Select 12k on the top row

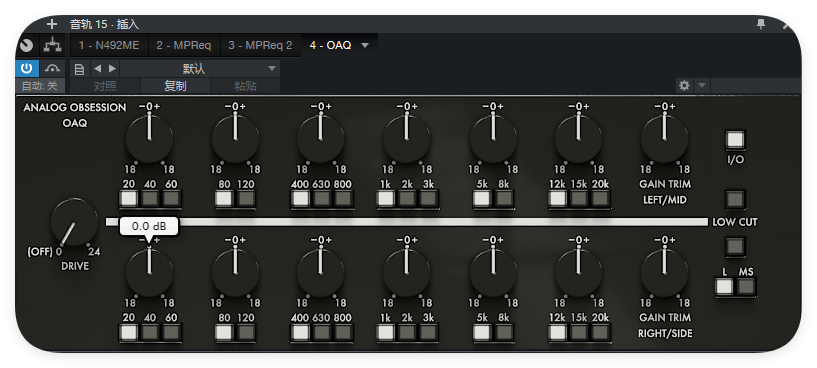tap(558, 199)
